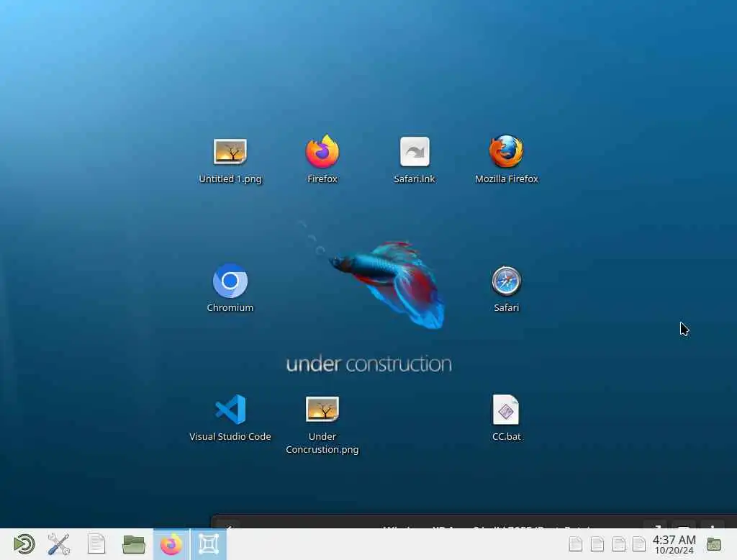The image size is (737, 560).
Task: Click the "Under Concrustion.png" file name
Action: pyautogui.click(x=322, y=443)
